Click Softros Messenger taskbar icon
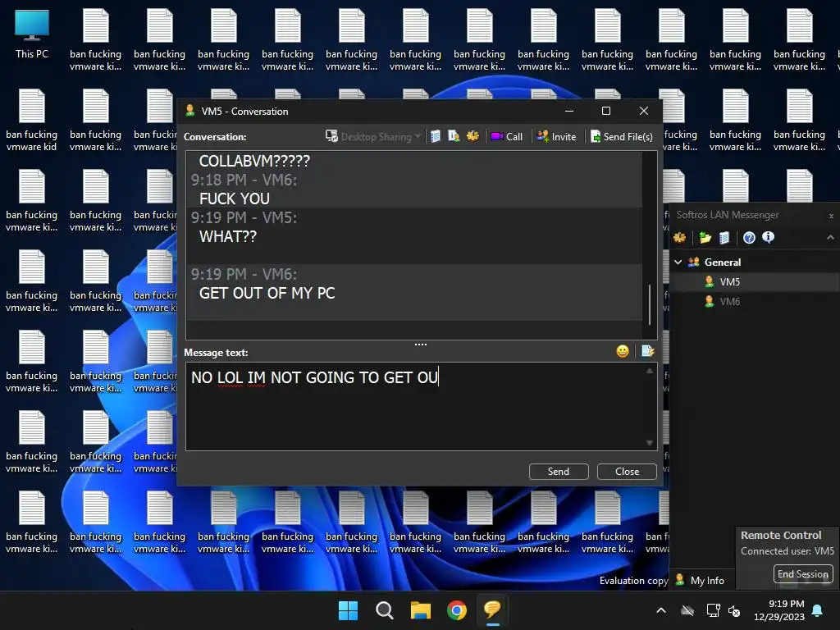 (x=493, y=610)
